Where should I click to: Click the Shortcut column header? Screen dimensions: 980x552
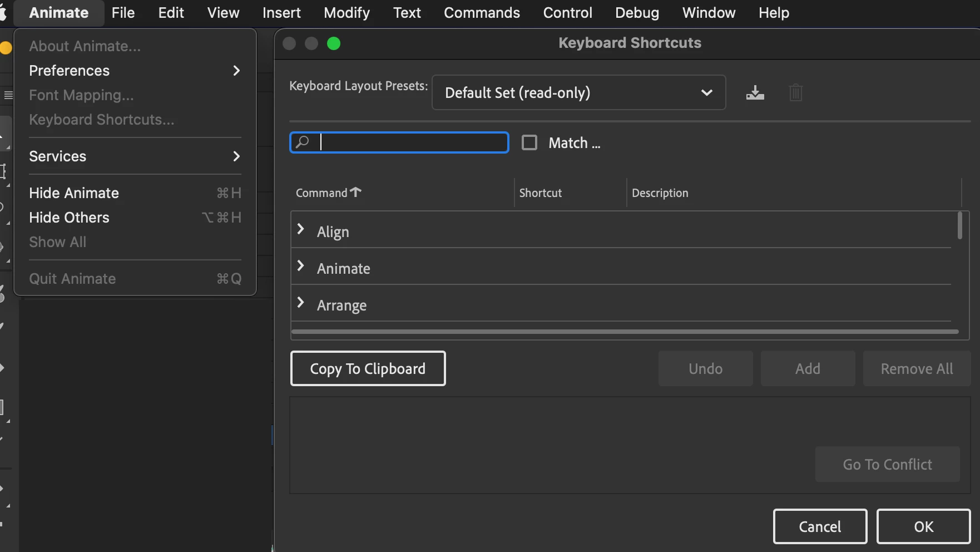pos(540,193)
